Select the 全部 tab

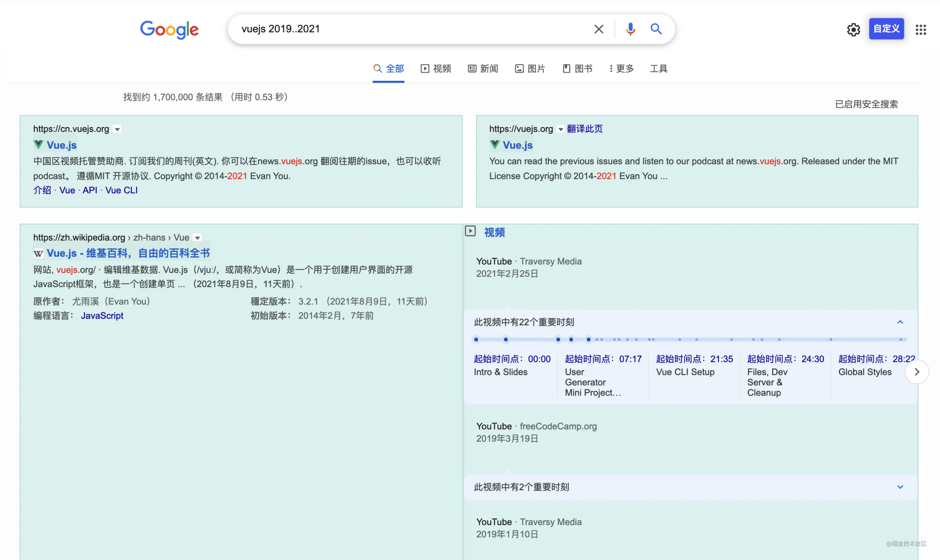click(x=388, y=69)
